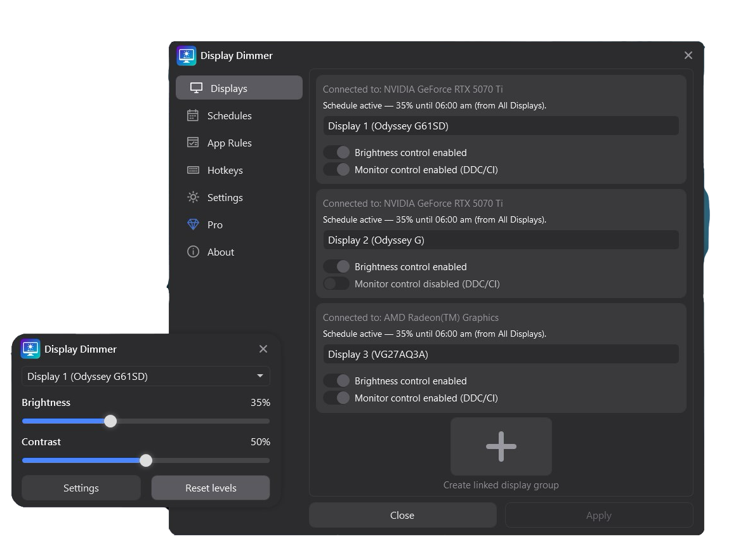
Task: Click the Display 3 (VG27AQ3A) name field
Action: [x=501, y=354]
